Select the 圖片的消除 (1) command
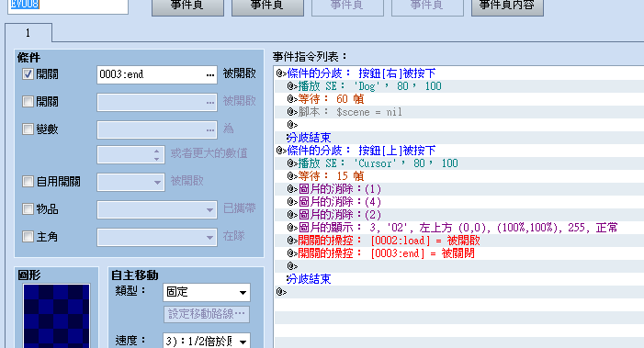Viewport: 644px width, 348px height. [x=459, y=189]
